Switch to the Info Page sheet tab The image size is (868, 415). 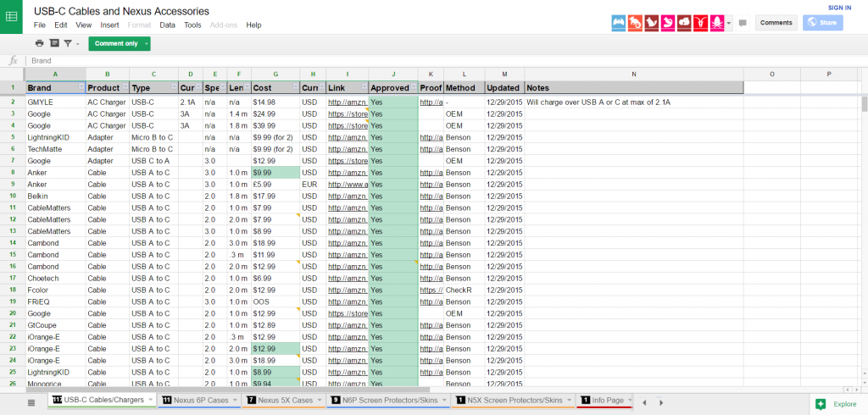(x=604, y=400)
